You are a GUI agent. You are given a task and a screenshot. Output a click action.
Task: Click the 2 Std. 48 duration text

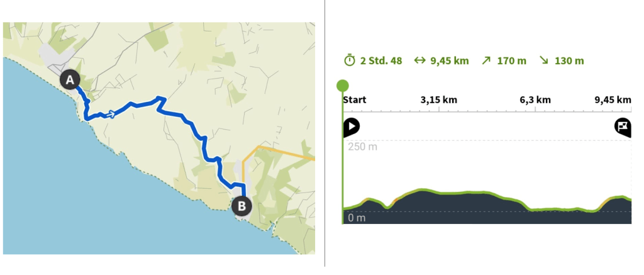click(x=381, y=61)
